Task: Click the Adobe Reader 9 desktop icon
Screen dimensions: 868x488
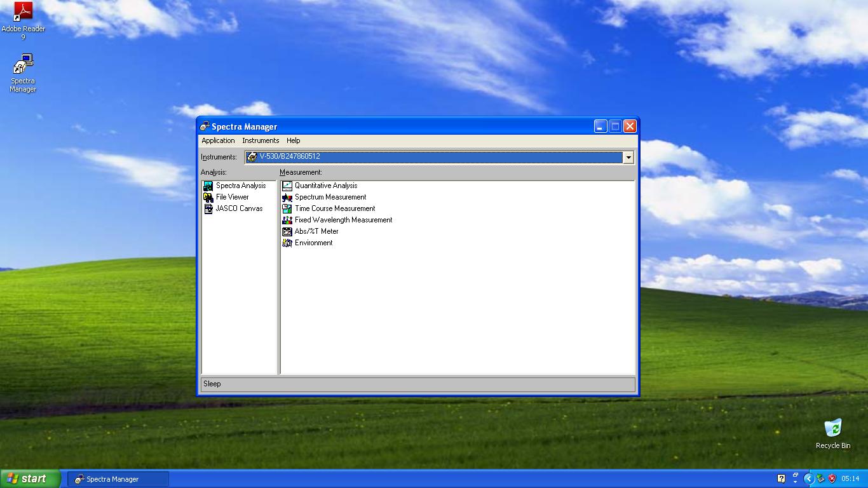Action: pyautogui.click(x=23, y=13)
